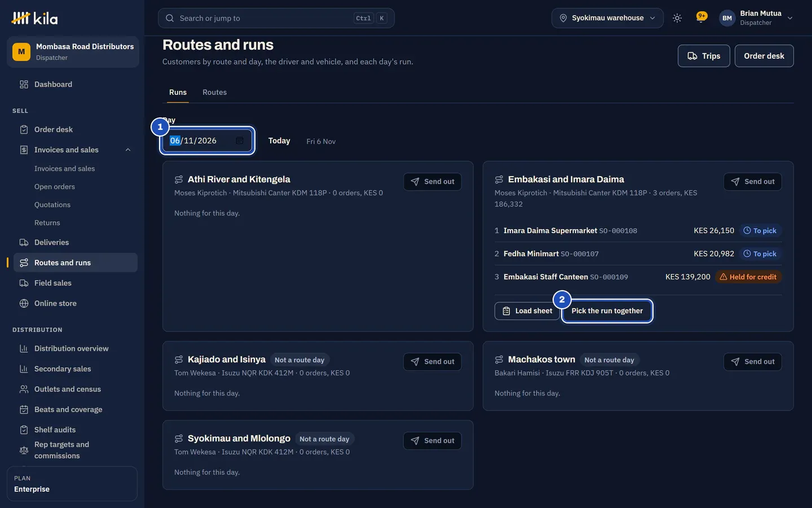Click the Order desk header button
Viewport: 812px width, 508px height.
point(764,56)
